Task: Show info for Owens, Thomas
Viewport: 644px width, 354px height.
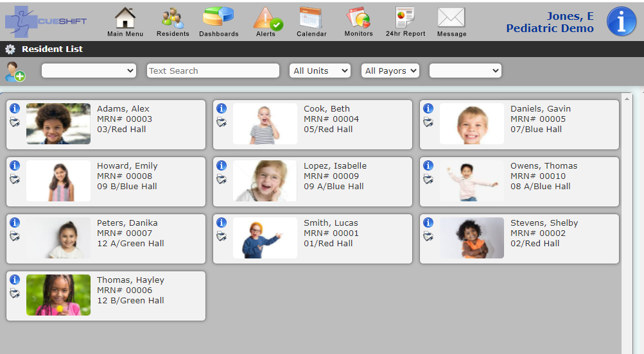Action: (x=428, y=165)
